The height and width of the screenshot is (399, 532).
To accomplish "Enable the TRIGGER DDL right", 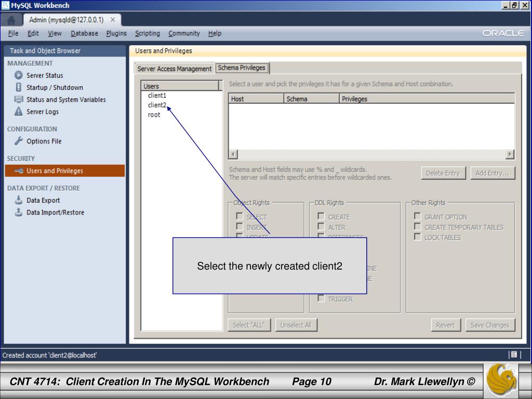I will point(321,298).
